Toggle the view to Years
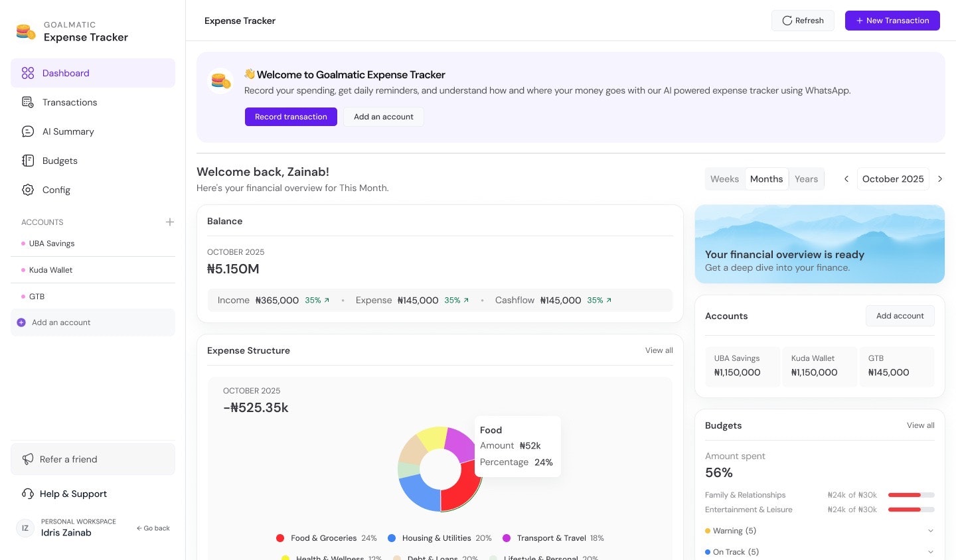Image resolution: width=956 pixels, height=560 pixels. tap(806, 178)
